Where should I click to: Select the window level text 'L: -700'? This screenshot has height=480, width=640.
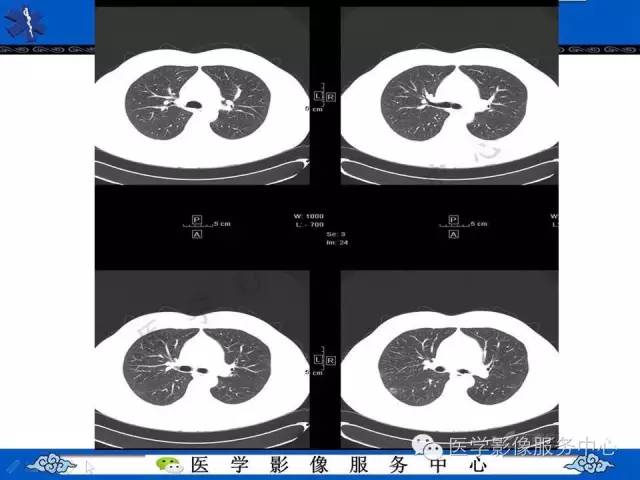(310, 224)
